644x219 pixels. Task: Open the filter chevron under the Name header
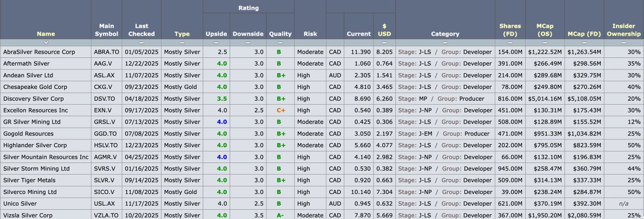(x=46, y=42)
